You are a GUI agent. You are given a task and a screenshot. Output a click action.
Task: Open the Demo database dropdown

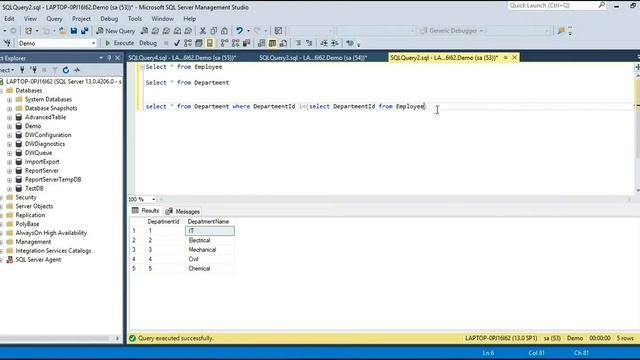point(93,43)
